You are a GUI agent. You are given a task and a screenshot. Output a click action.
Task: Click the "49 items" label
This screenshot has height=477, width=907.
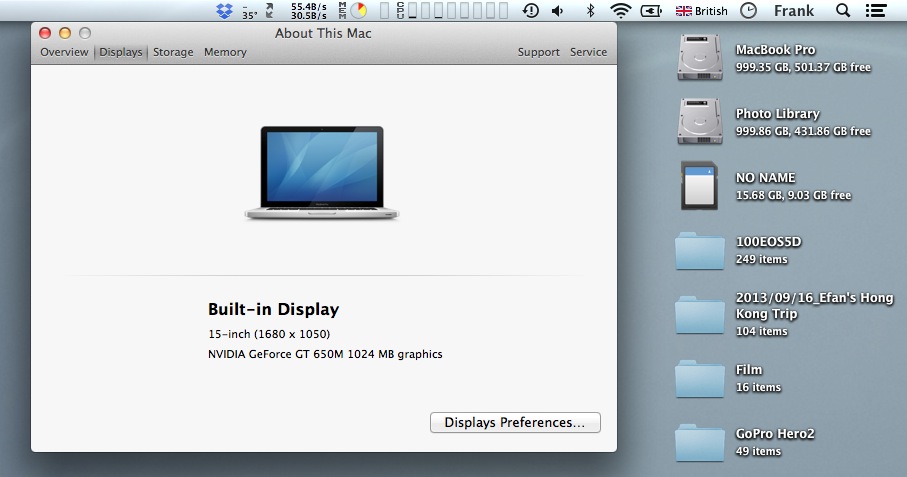tap(758, 452)
